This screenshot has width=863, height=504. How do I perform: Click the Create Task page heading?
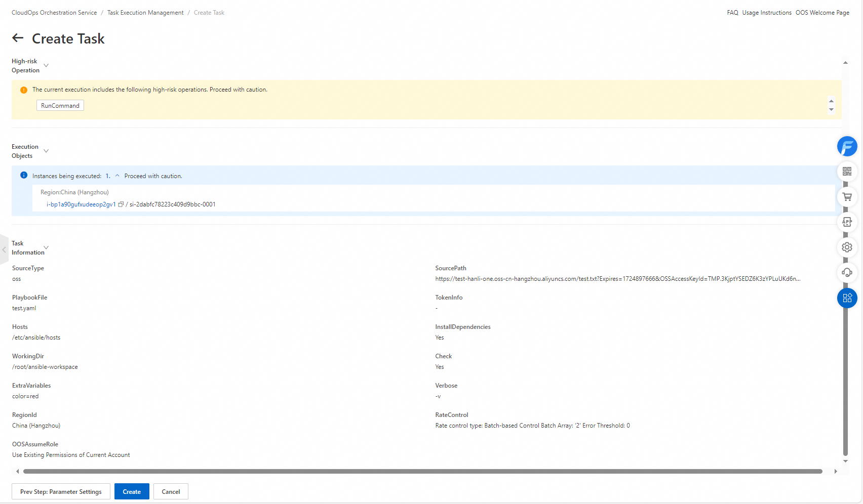click(68, 38)
